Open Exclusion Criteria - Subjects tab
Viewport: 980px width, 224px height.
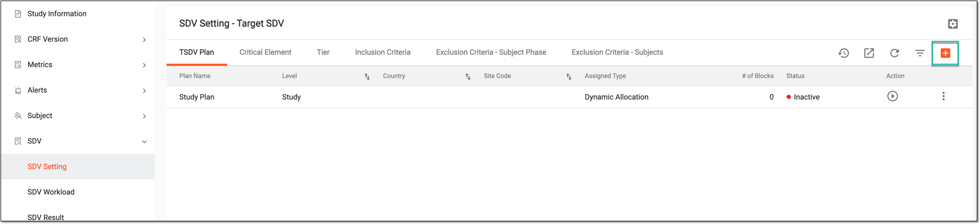(x=617, y=52)
